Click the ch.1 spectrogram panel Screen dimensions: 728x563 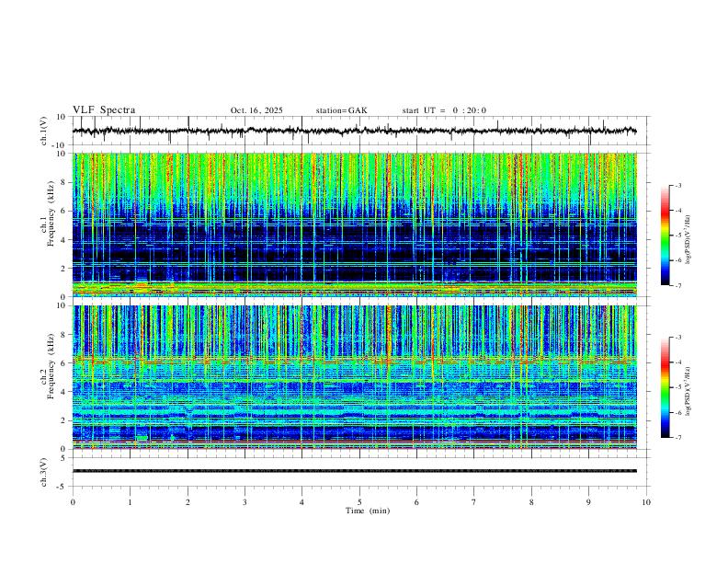(354, 224)
